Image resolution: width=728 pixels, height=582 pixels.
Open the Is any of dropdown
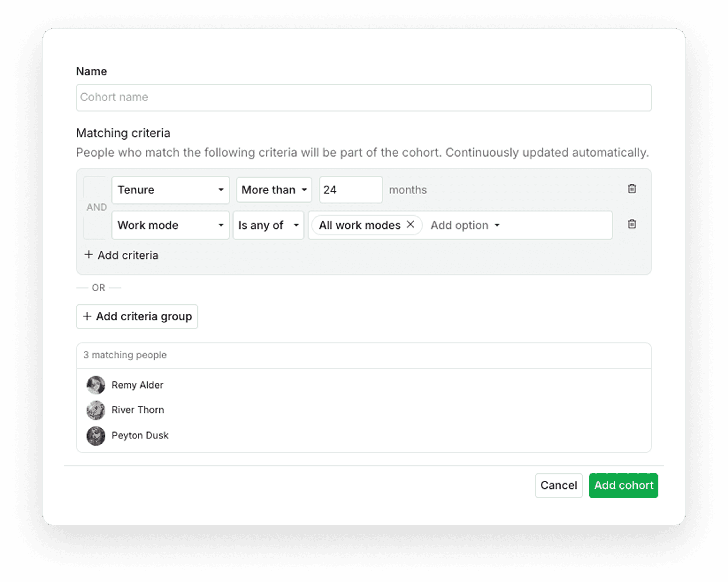[268, 225]
